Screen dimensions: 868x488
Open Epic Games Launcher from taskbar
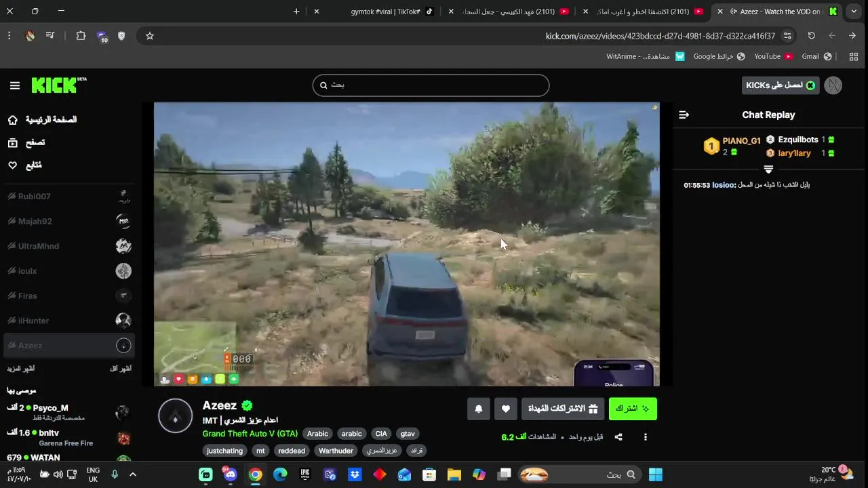(305, 474)
